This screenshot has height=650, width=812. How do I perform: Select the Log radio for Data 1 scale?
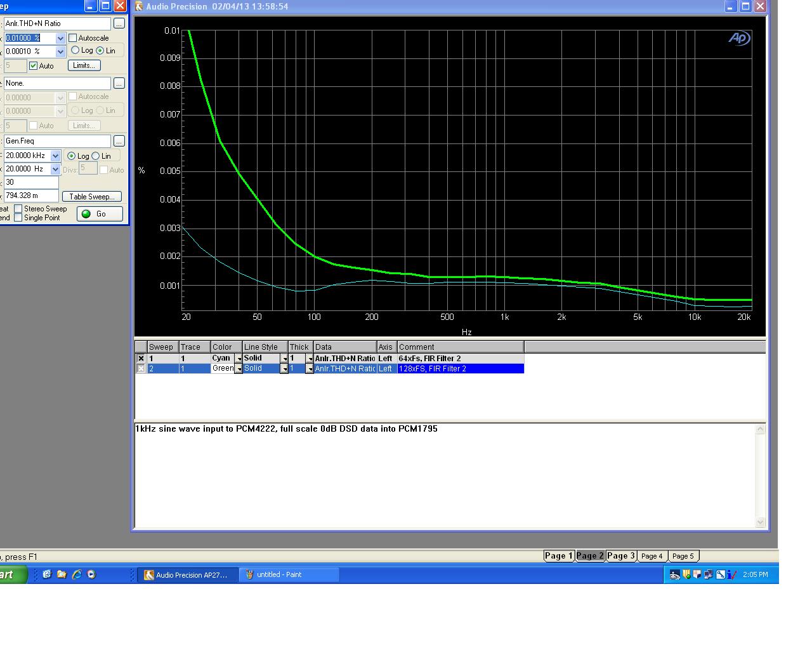pyautogui.click(x=75, y=50)
